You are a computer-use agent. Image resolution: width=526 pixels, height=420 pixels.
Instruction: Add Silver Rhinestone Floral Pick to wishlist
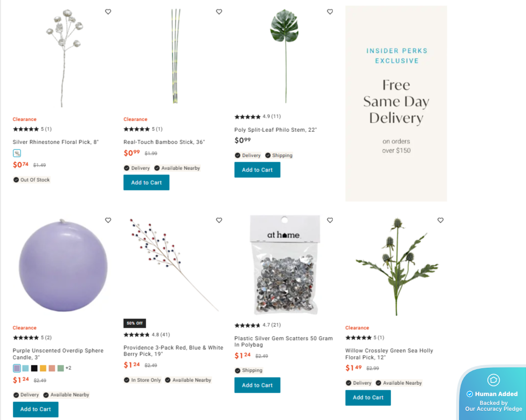click(108, 11)
